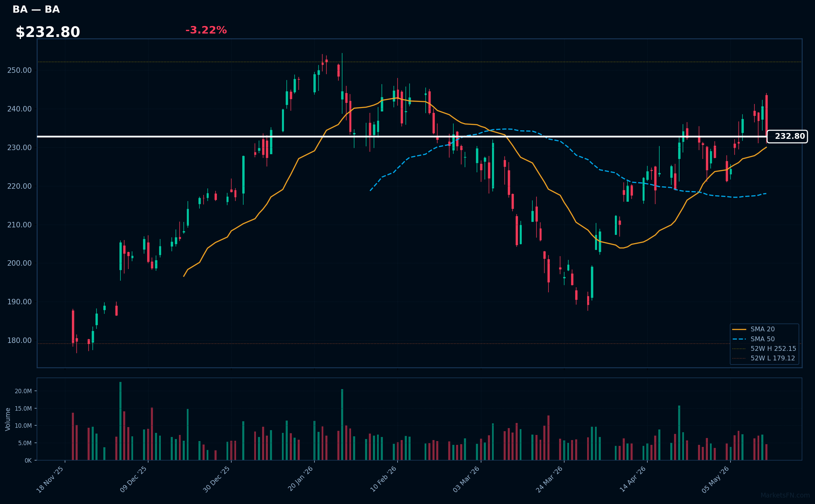Select the 03 Mar '26 date label
Screen dimensions: 815x504
click(x=466, y=479)
